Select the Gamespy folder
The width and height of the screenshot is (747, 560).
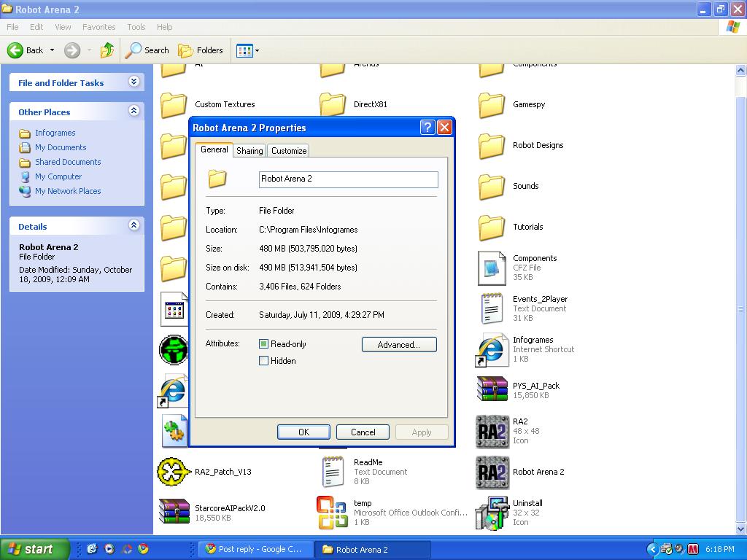click(512, 105)
